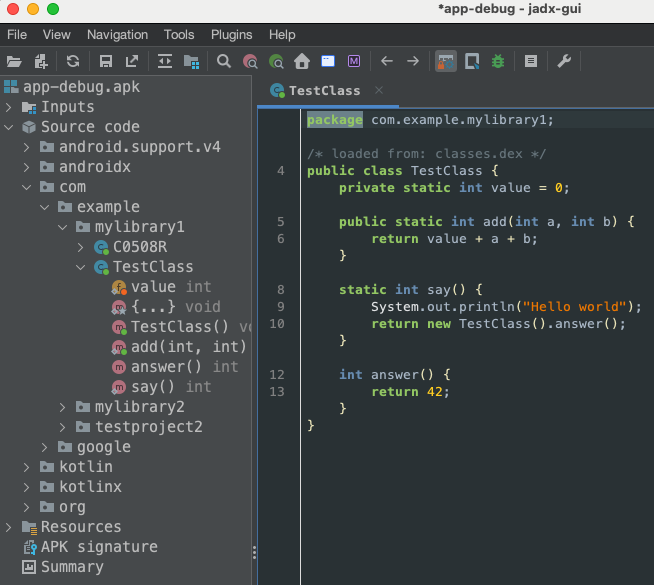Open files with the folder toolbar icon

tap(14, 62)
